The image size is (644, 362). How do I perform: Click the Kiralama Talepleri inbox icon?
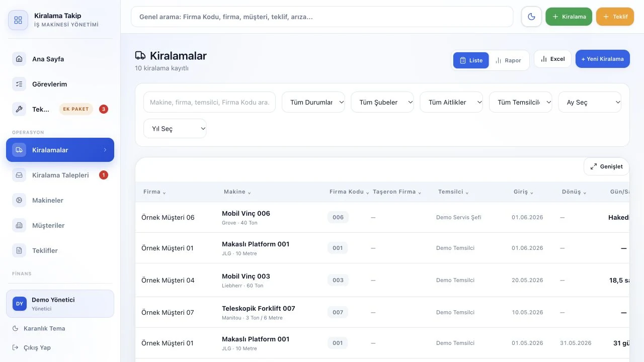tap(19, 175)
